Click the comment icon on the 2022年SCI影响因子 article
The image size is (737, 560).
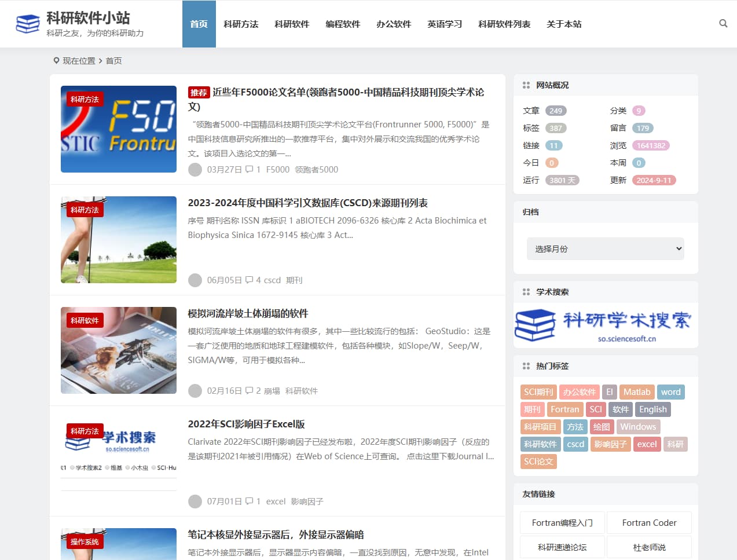tap(250, 501)
